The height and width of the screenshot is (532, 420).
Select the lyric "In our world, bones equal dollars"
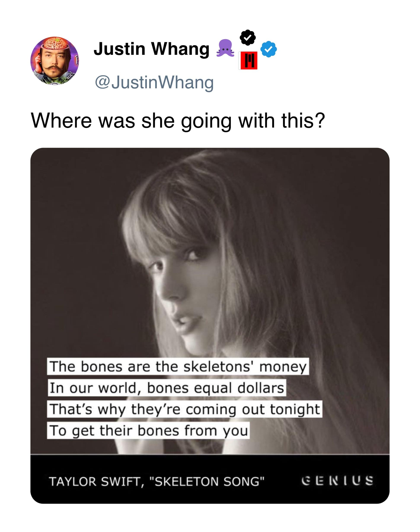click(x=167, y=388)
